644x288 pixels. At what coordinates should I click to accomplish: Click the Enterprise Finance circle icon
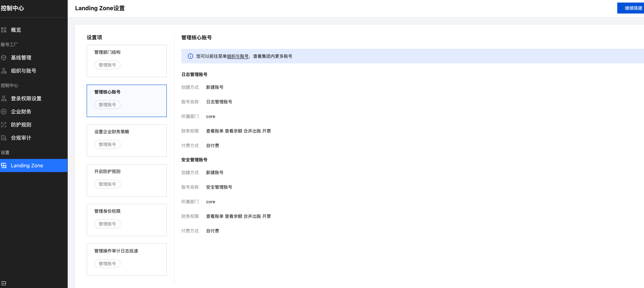tap(4, 112)
